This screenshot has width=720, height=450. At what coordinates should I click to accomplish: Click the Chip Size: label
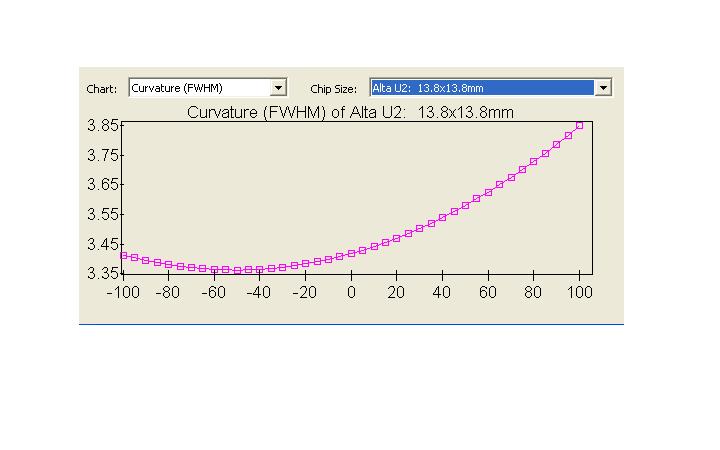point(333,89)
